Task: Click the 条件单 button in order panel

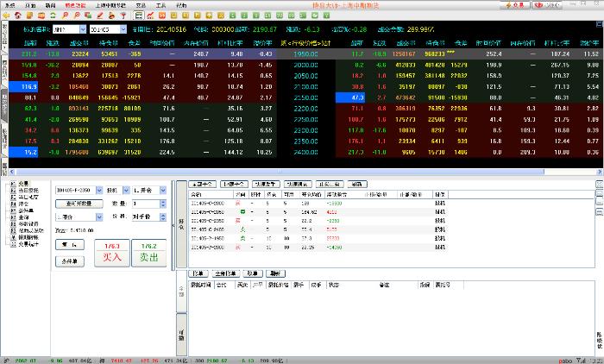Action: 71,260
